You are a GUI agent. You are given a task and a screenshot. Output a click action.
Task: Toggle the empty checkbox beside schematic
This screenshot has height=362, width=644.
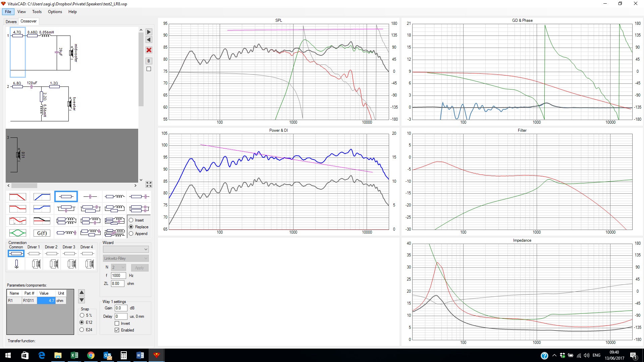pyautogui.click(x=149, y=69)
